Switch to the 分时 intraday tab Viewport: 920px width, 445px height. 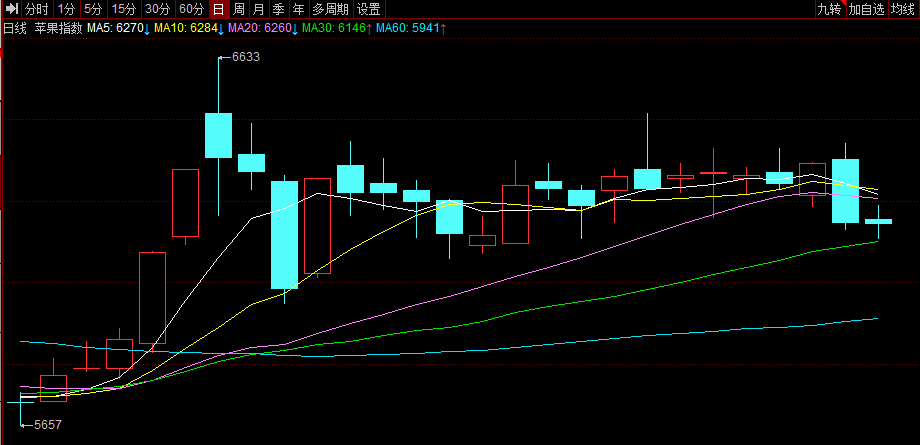37,9
